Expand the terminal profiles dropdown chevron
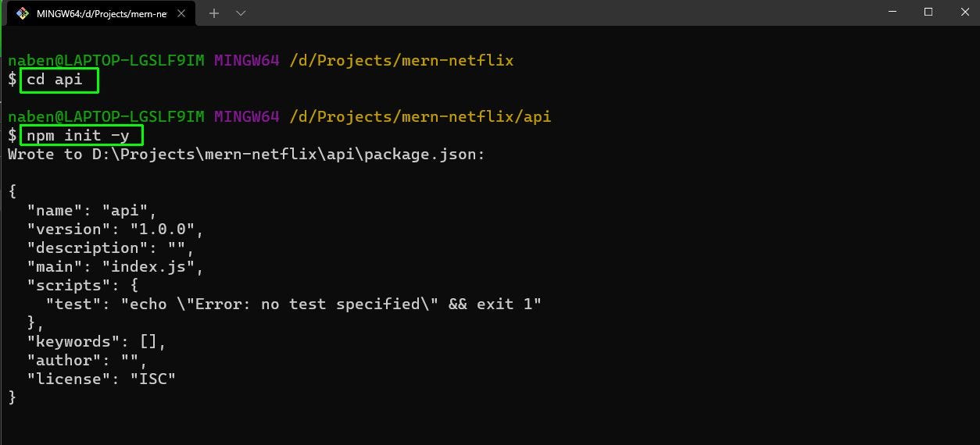 (x=241, y=13)
